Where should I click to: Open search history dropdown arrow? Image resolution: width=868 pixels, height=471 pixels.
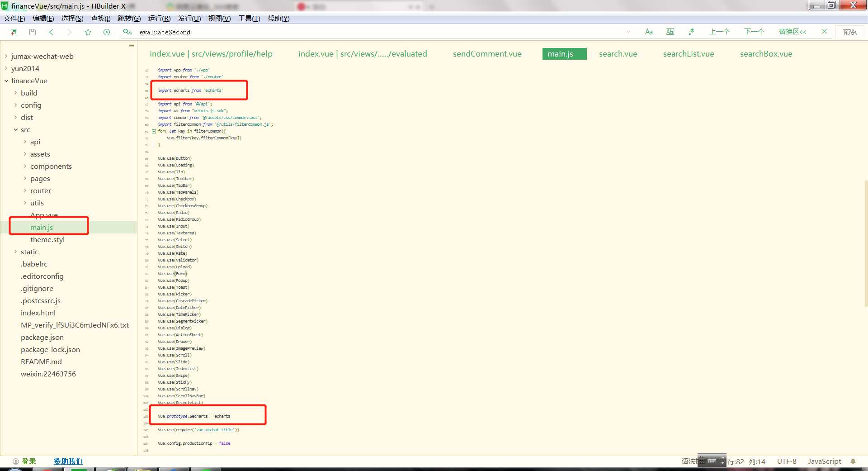click(628, 32)
